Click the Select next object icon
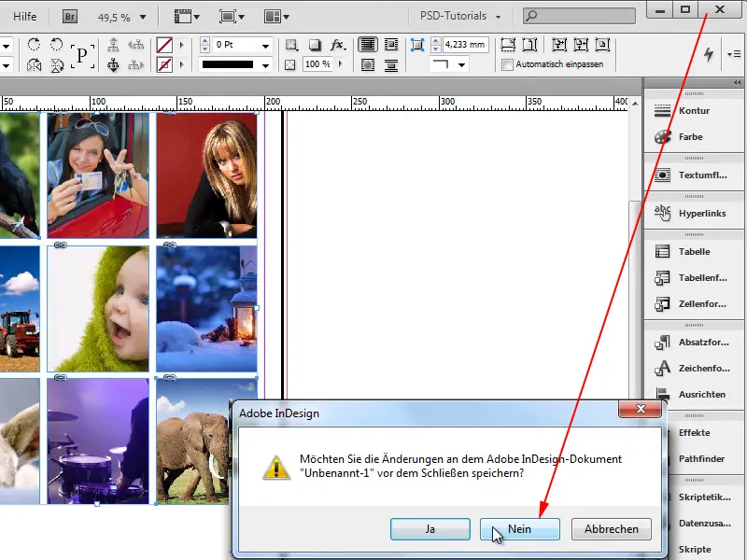The height and width of the screenshot is (560, 747). 135,64
